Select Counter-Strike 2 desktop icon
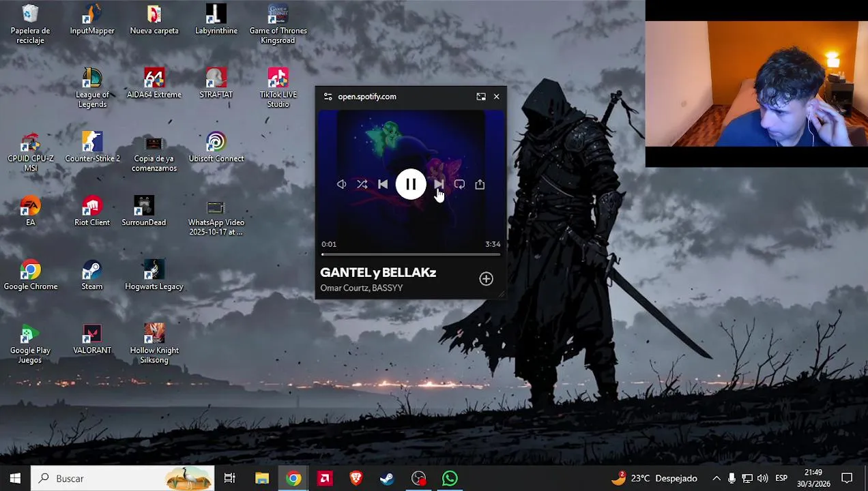This screenshot has height=491, width=868. 92,147
